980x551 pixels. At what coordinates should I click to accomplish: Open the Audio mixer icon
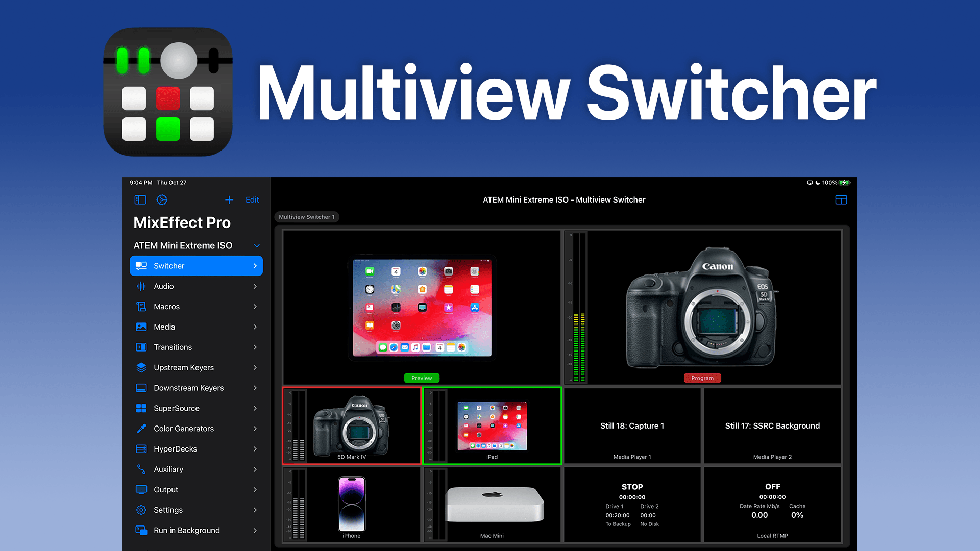pyautogui.click(x=141, y=286)
